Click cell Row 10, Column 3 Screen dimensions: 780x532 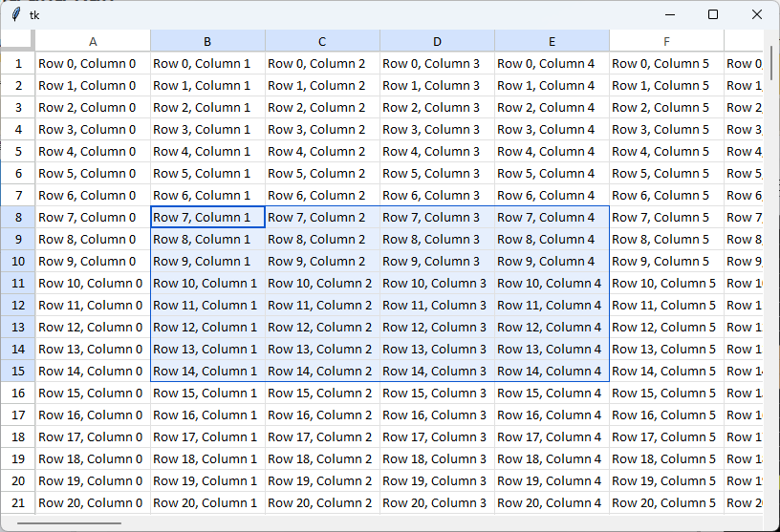tap(437, 283)
